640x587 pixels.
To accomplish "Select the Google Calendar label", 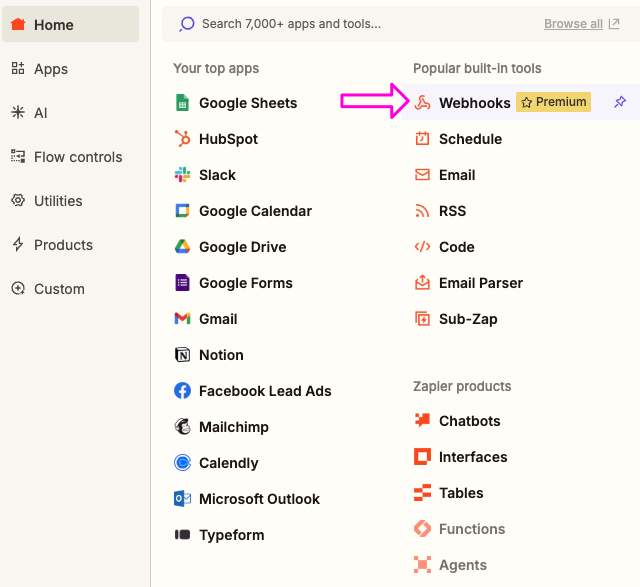I will [255, 211].
